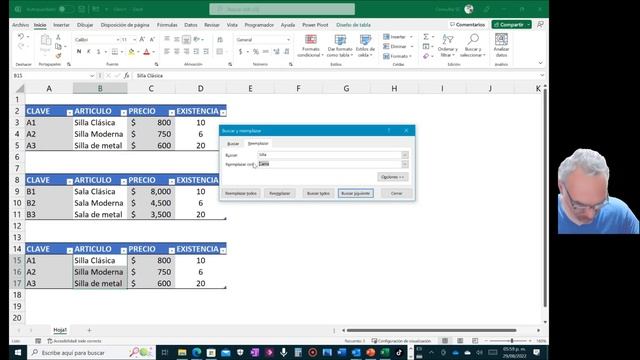The width and height of the screenshot is (640, 360).
Task: Open PRECIO filter dropdown in row 8
Action: point(171,181)
